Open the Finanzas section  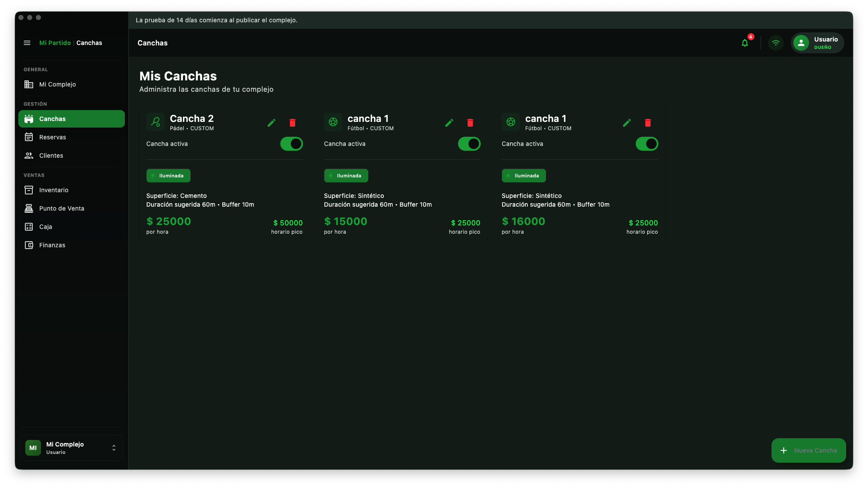52,245
